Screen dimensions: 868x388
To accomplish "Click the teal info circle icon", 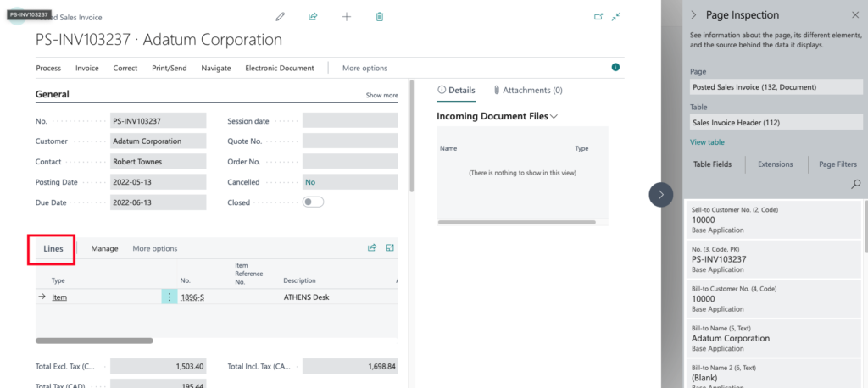I will pos(615,68).
